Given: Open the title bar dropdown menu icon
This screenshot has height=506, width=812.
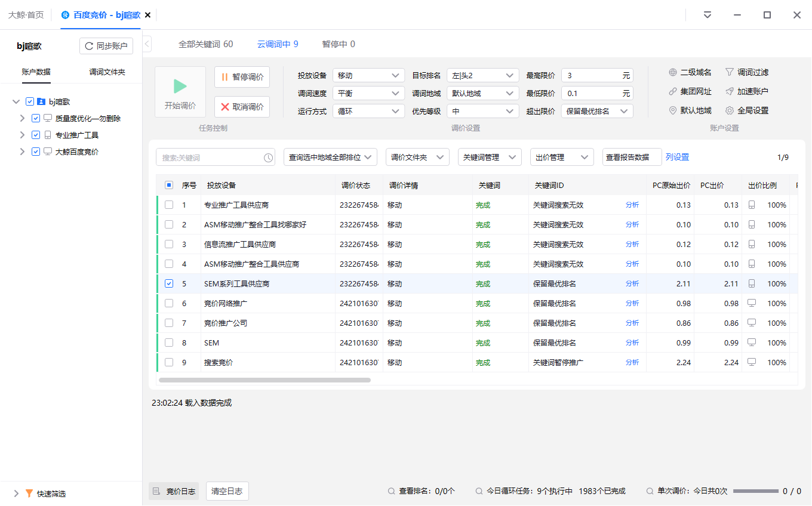Looking at the screenshot, I should point(708,15).
